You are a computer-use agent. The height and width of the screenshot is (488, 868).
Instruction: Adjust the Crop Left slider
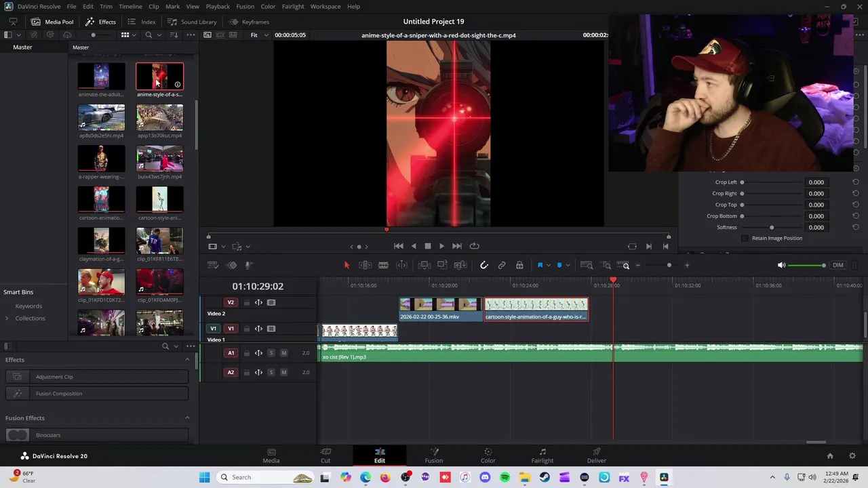[x=772, y=182]
